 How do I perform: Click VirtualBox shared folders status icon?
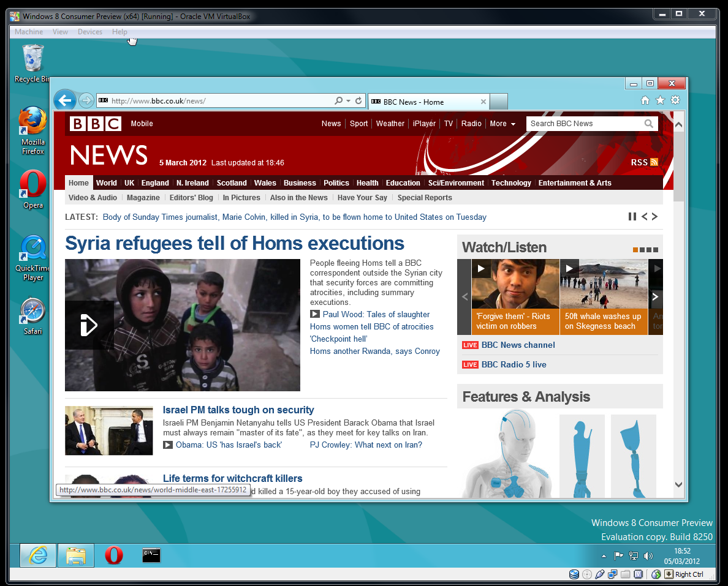[x=626, y=574]
